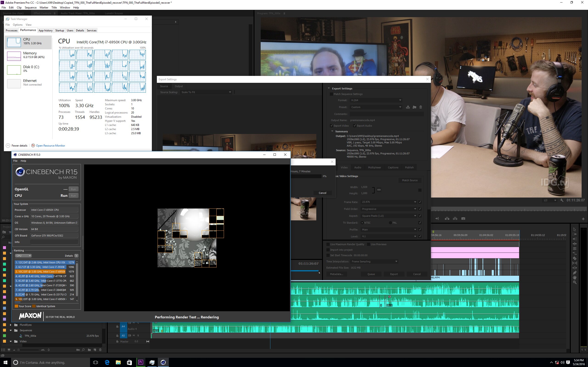Expand the PluralEyes bin
The width and height of the screenshot is (588, 367).
pyautogui.click(x=10, y=325)
